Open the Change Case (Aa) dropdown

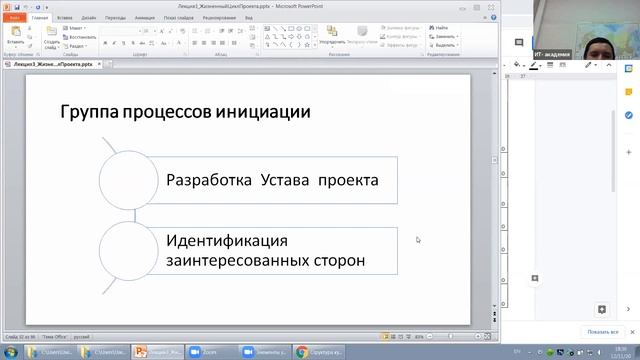[164, 43]
